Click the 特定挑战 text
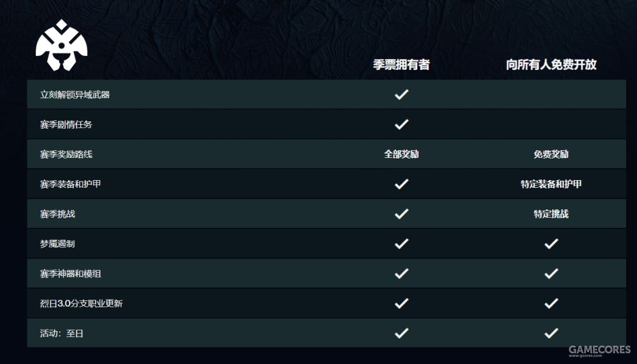The width and height of the screenshot is (637, 364). (551, 214)
